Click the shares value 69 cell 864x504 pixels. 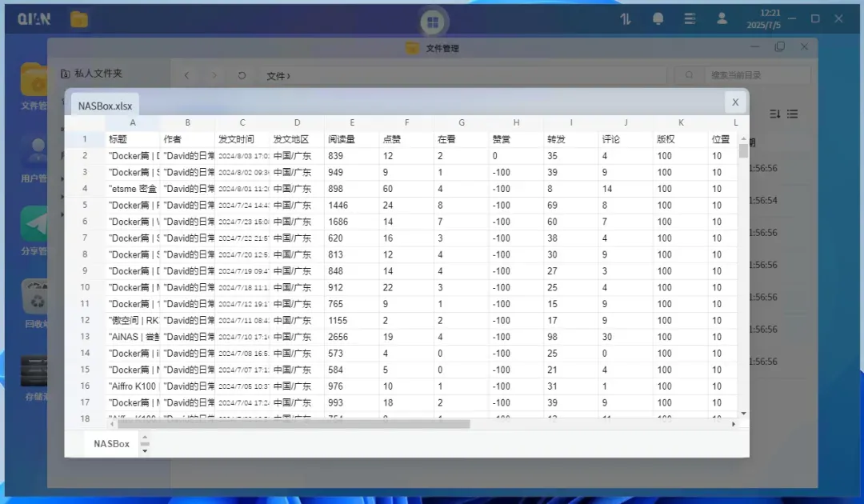tap(571, 205)
